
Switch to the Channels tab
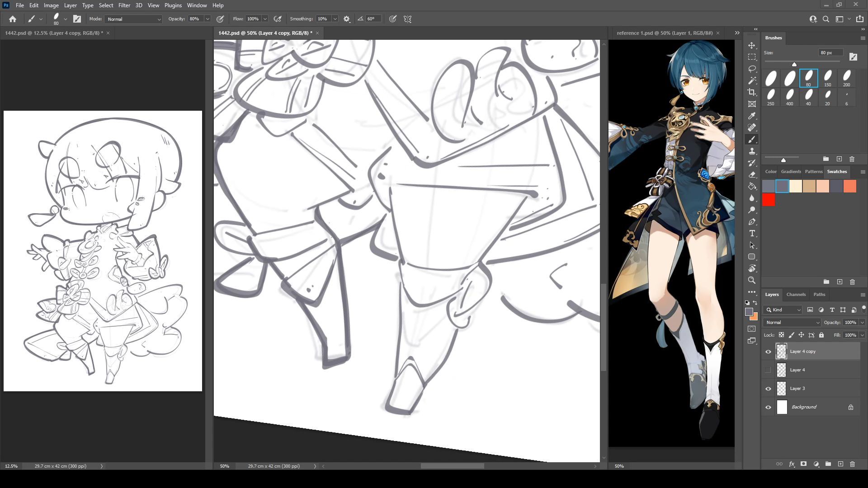click(x=796, y=295)
